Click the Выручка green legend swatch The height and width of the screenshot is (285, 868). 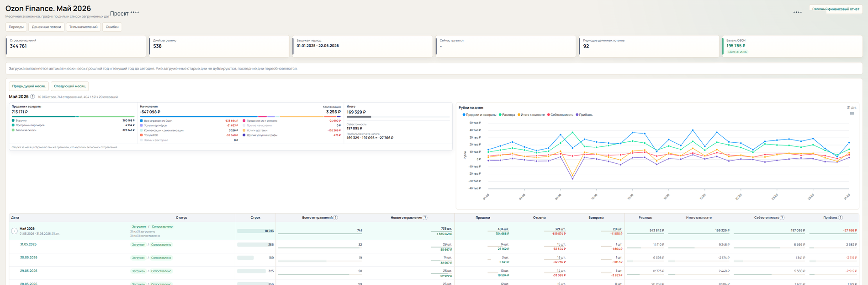coord(13,120)
